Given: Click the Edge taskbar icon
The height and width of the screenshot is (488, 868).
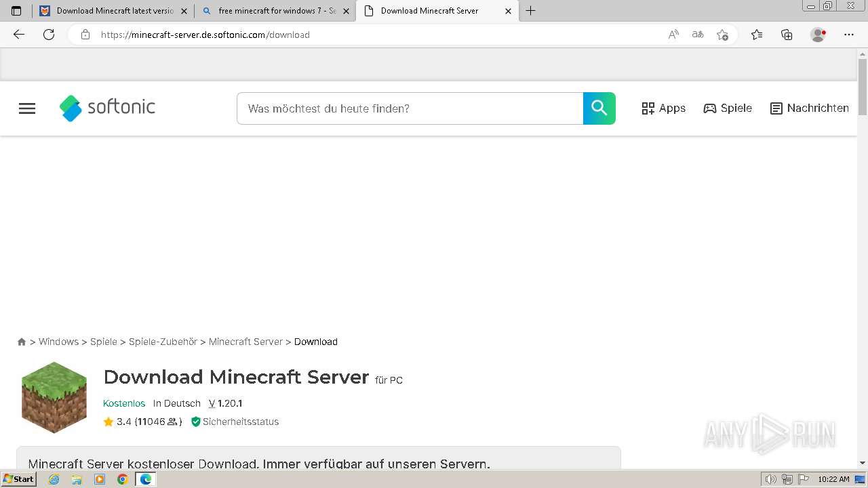Looking at the screenshot, I should coord(146,479).
